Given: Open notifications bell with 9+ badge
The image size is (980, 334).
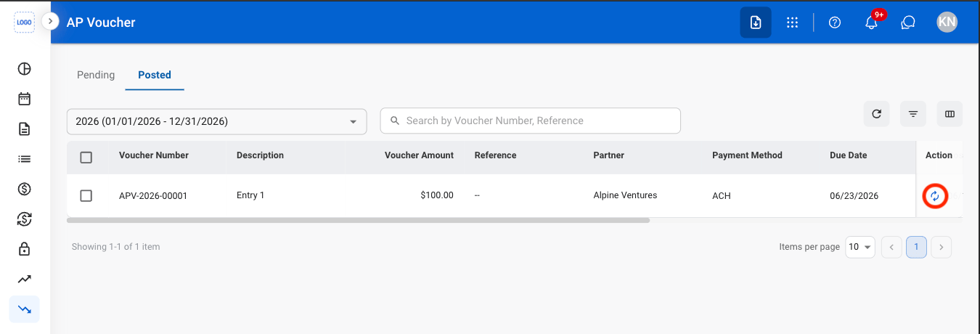Looking at the screenshot, I should pos(873,21).
